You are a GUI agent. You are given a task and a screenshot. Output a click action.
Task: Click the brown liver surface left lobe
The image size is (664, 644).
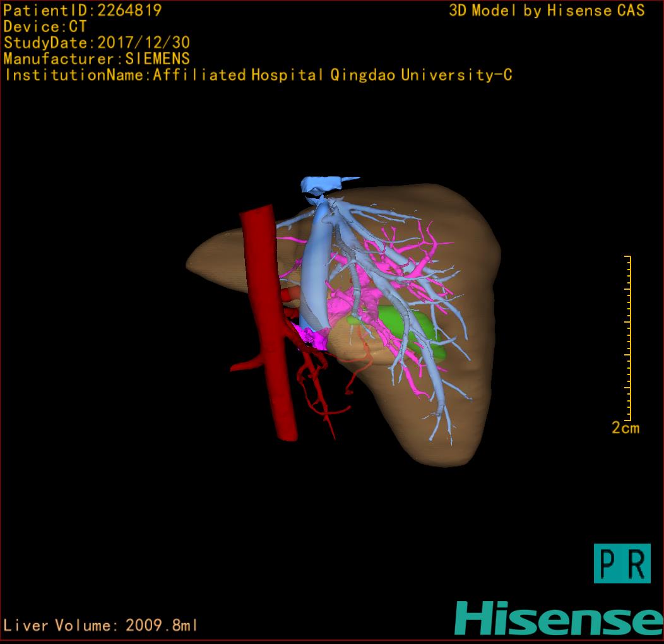[x=218, y=259]
